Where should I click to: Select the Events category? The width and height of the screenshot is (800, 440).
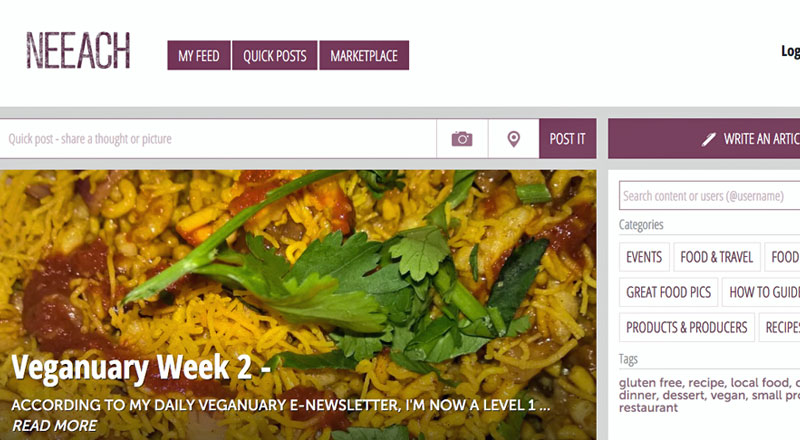[x=644, y=257]
